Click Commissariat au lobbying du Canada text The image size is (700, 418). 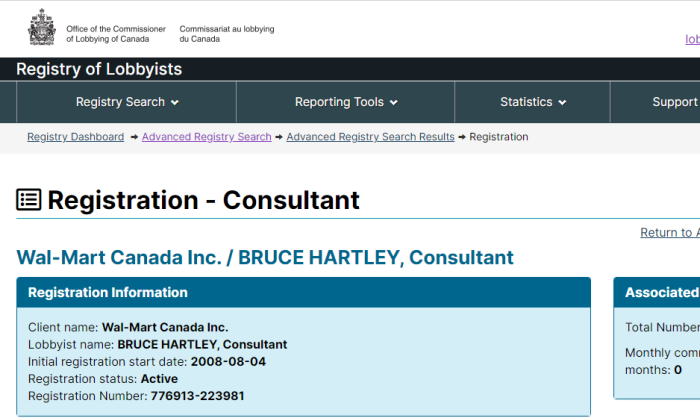(227, 34)
